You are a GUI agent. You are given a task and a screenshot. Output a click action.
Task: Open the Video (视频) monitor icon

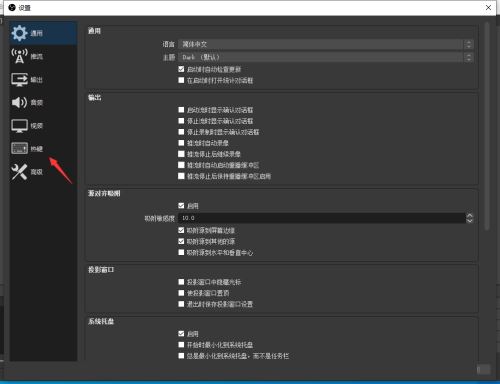coord(19,126)
